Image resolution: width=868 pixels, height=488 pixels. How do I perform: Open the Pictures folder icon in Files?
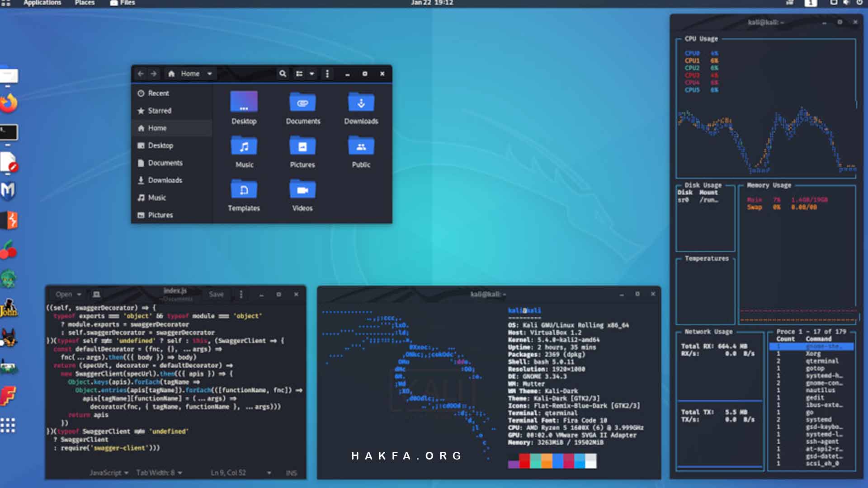(x=302, y=145)
